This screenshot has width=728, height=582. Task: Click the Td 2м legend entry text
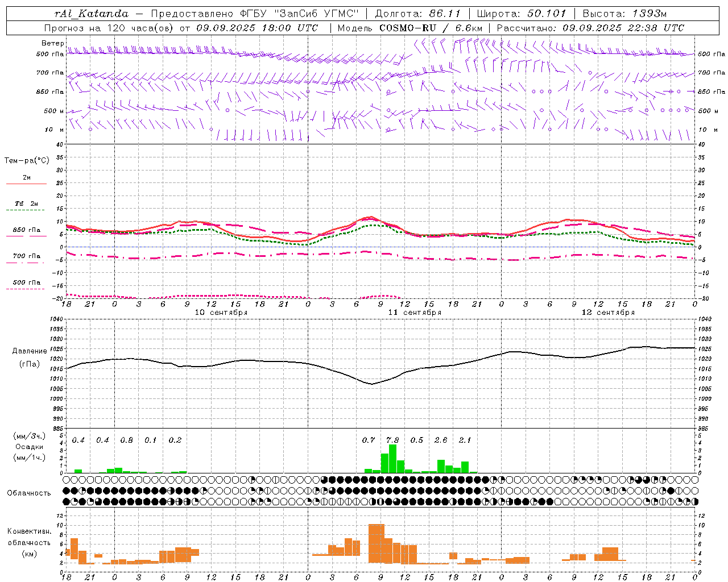coord(27,203)
